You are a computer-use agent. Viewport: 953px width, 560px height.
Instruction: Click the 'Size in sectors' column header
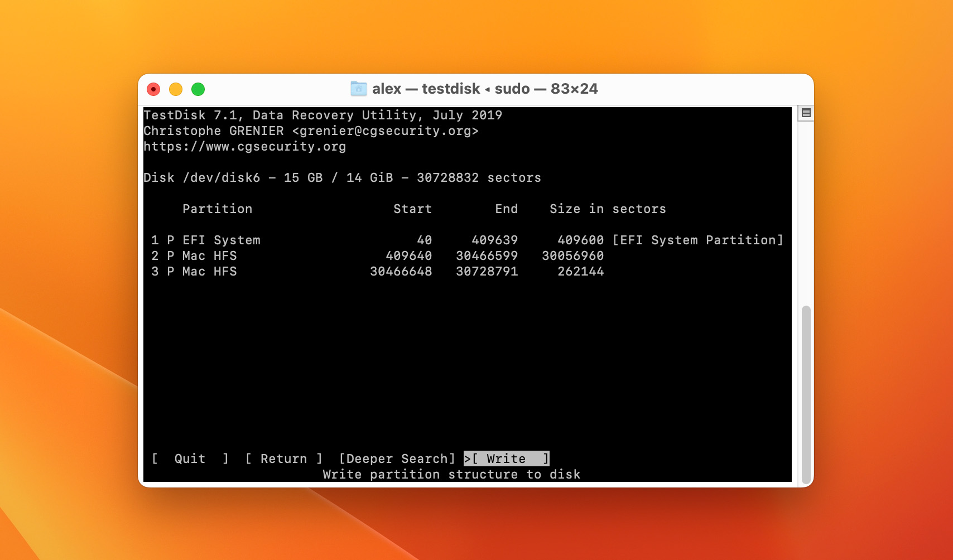click(x=608, y=209)
